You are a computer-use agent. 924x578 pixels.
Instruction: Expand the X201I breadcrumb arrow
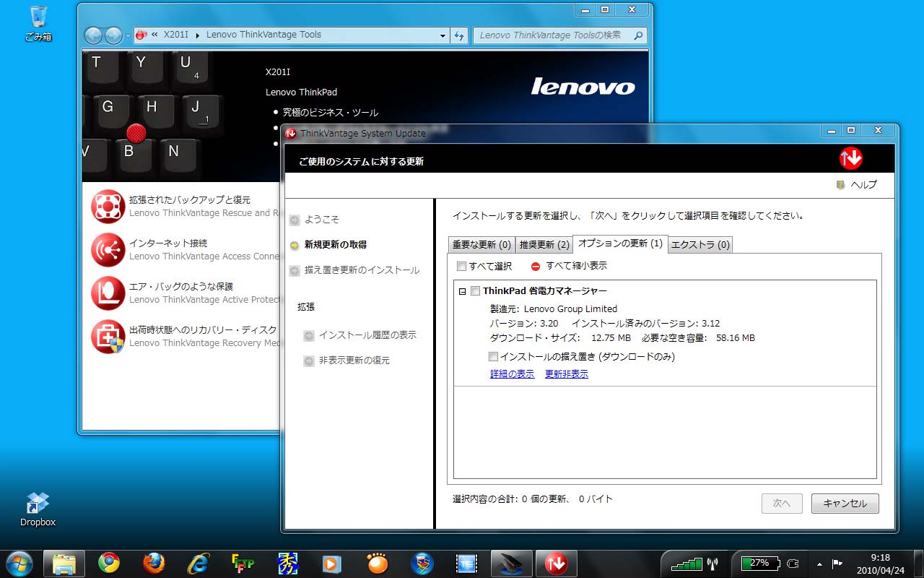click(x=199, y=35)
